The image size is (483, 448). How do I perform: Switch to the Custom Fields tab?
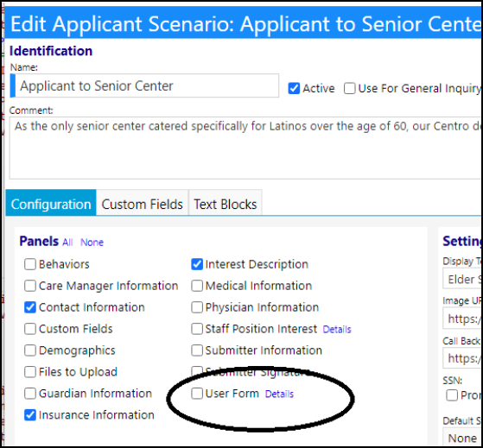[142, 205]
